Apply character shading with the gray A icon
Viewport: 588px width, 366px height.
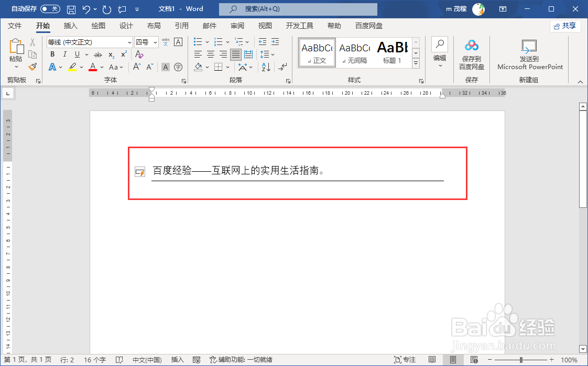[166, 67]
